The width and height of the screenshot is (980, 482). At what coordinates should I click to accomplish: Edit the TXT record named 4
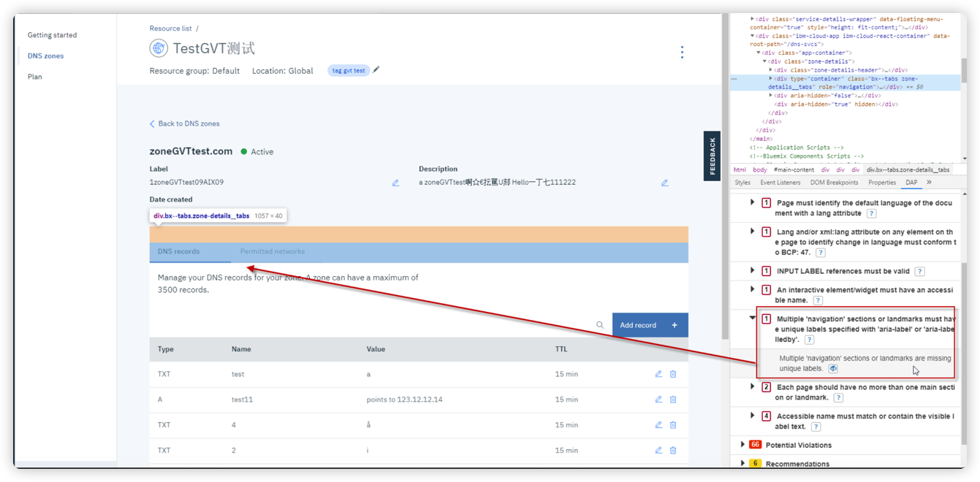click(x=658, y=424)
